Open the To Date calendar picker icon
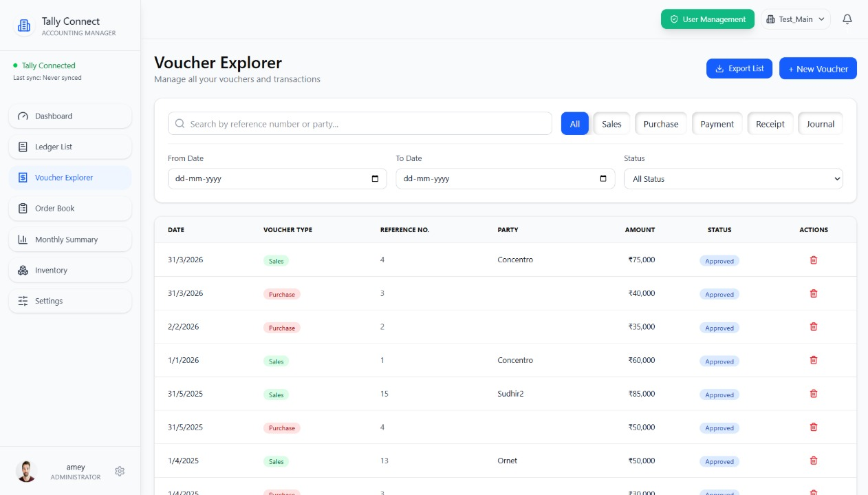 603,178
